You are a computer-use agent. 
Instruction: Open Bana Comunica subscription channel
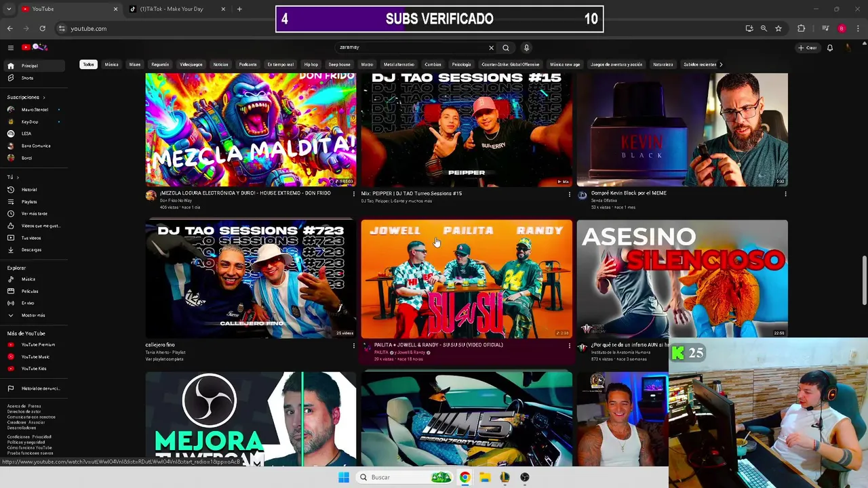click(33, 146)
